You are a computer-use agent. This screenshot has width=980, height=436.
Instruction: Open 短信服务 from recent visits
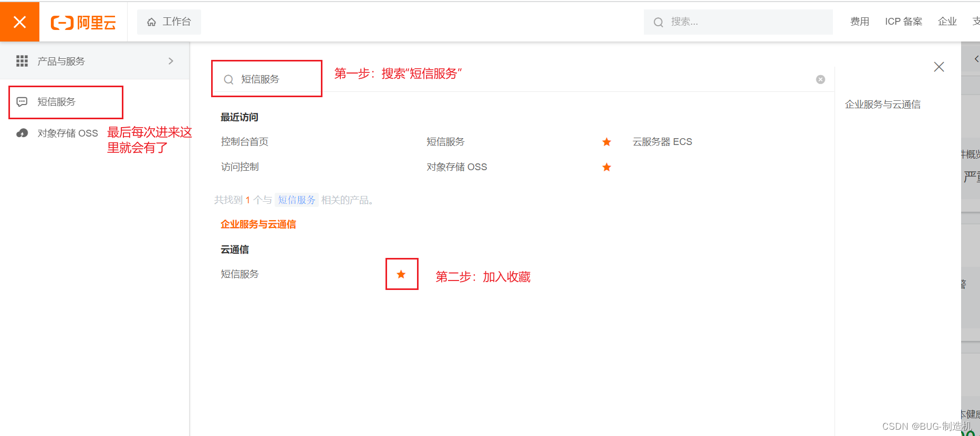[x=445, y=142]
